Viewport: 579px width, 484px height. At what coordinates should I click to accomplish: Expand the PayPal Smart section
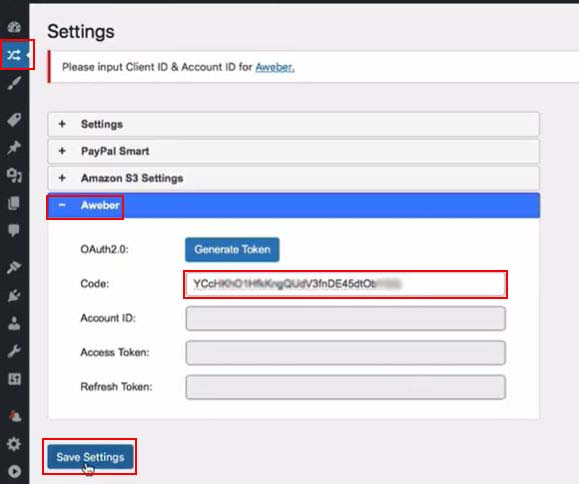(294, 151)
